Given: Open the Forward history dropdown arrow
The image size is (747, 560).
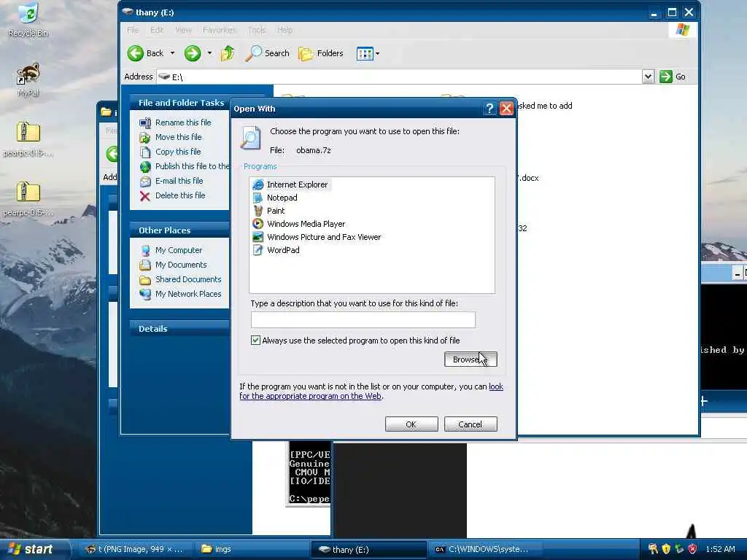Looking at the screenshot, I should [209, 53].
